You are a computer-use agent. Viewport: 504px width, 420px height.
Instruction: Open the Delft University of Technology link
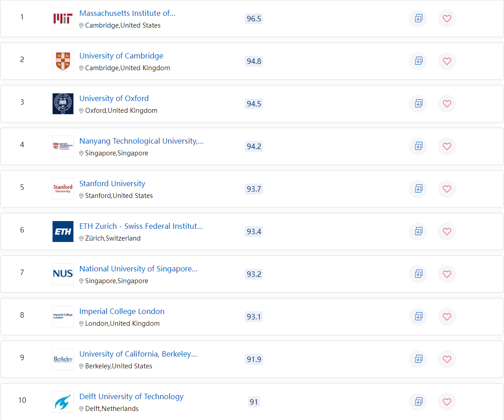131,397
